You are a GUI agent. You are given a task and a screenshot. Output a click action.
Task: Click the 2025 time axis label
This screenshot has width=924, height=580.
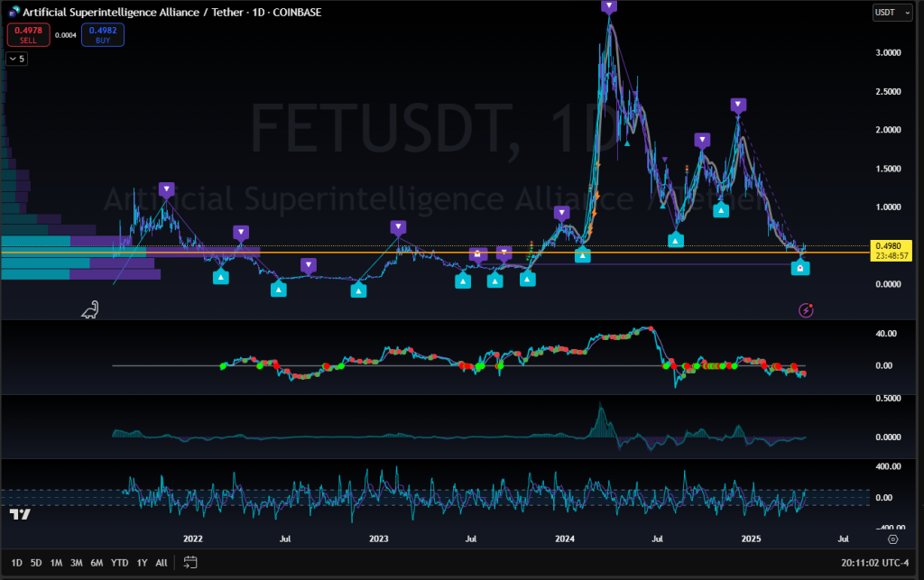click(751, 539)
